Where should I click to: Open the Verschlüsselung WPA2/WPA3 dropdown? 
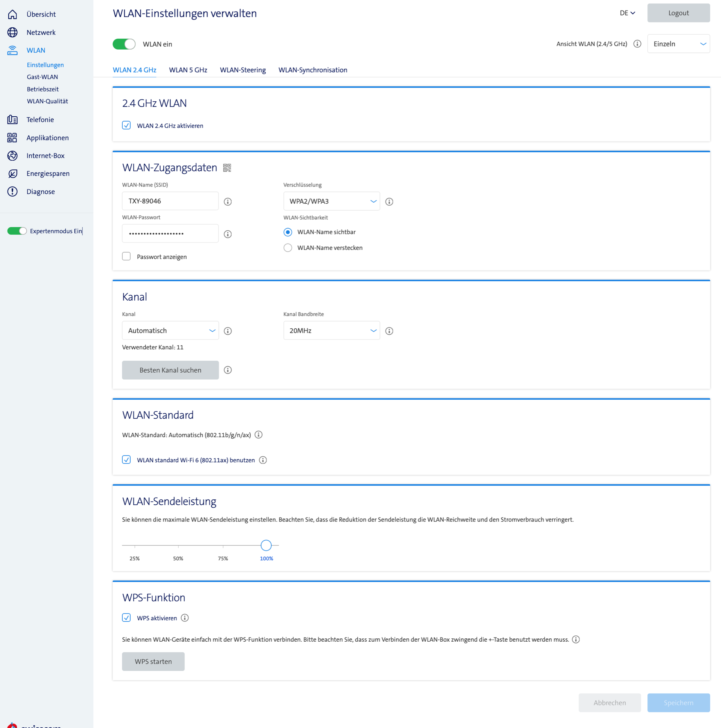331,201
